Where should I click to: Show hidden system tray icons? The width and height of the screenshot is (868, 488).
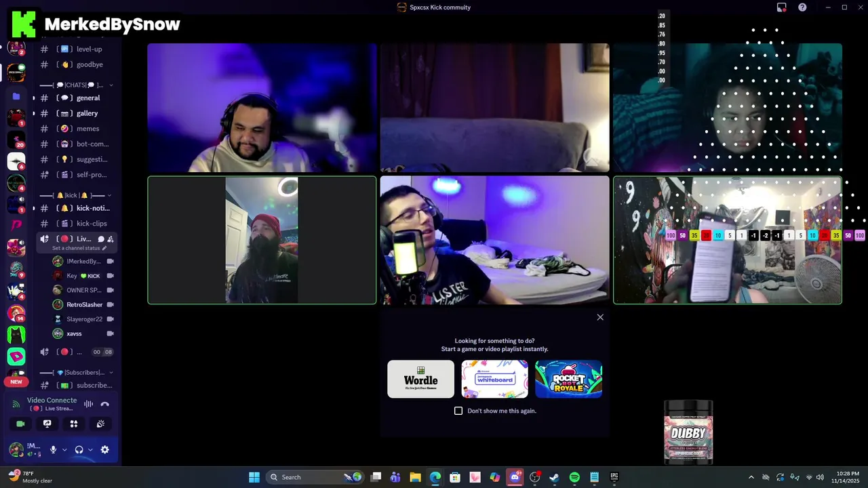pos(751,477)
